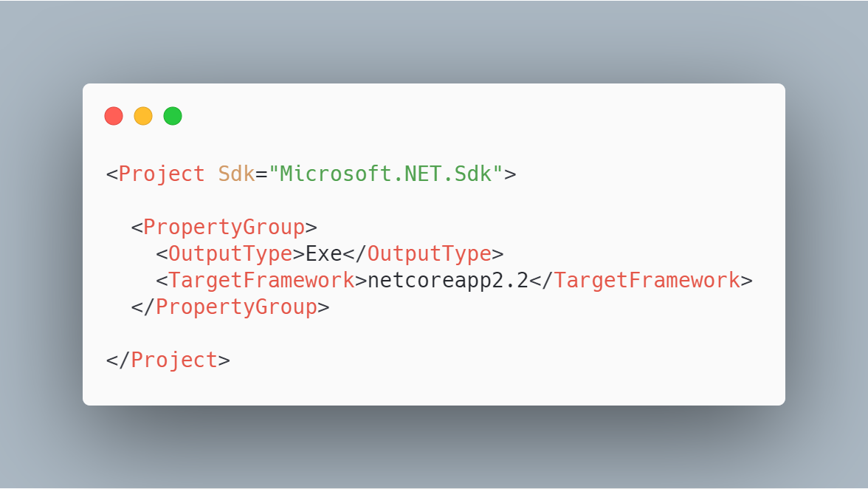This screenshot has width=868, height=489.
Task: Click the yellow minimize window dot
Action: 143,116
